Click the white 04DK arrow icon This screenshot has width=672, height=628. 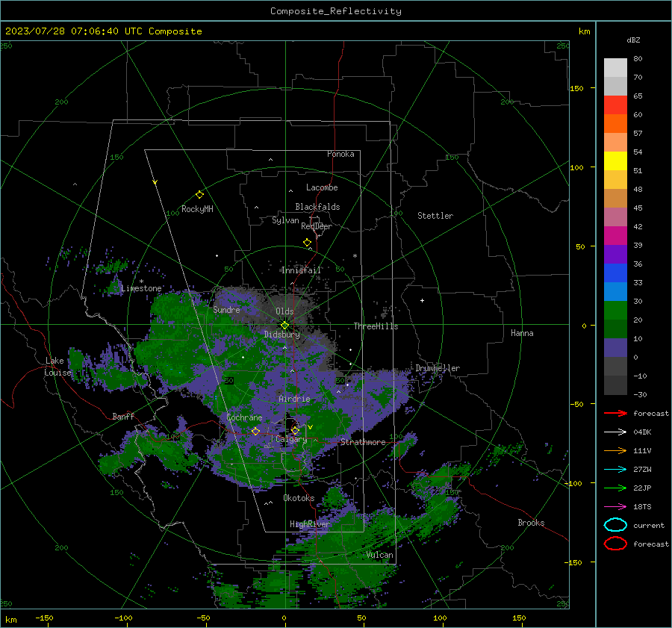[x=615, y=432]
